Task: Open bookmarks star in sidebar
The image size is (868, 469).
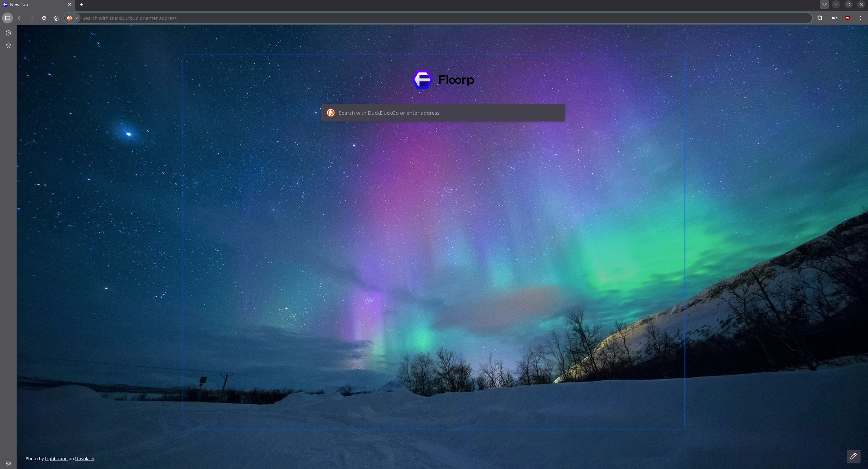Action: (x=8, y=45)
